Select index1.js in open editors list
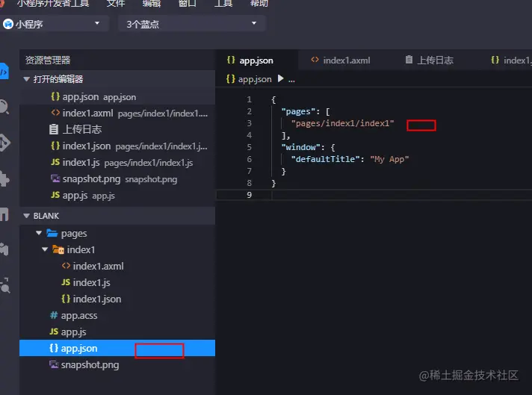532x395 pixels. pyautogui.click(x=117, y=163)
